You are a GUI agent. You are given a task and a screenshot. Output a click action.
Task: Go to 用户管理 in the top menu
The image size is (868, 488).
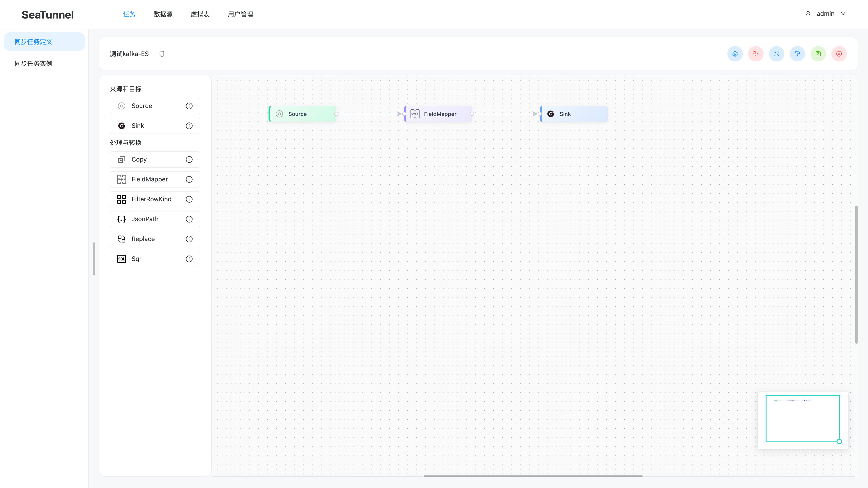pyautogui.click(x=240, y=14)
